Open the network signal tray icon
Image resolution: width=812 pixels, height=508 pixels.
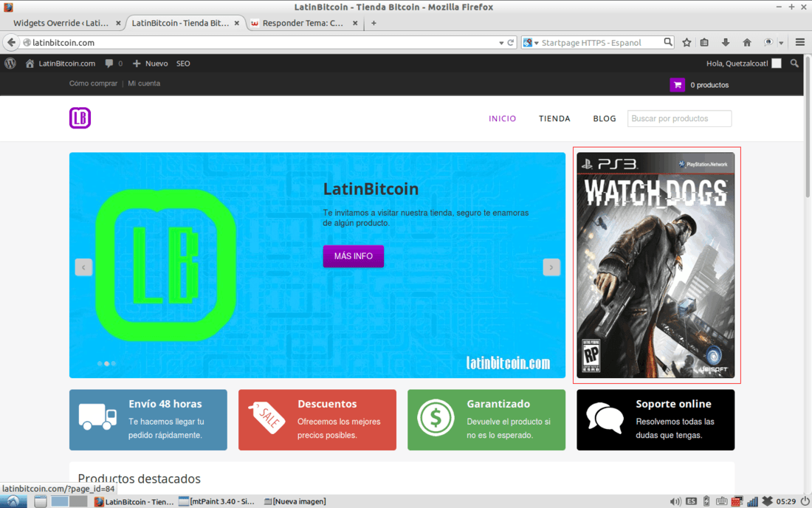click(752, 501)
